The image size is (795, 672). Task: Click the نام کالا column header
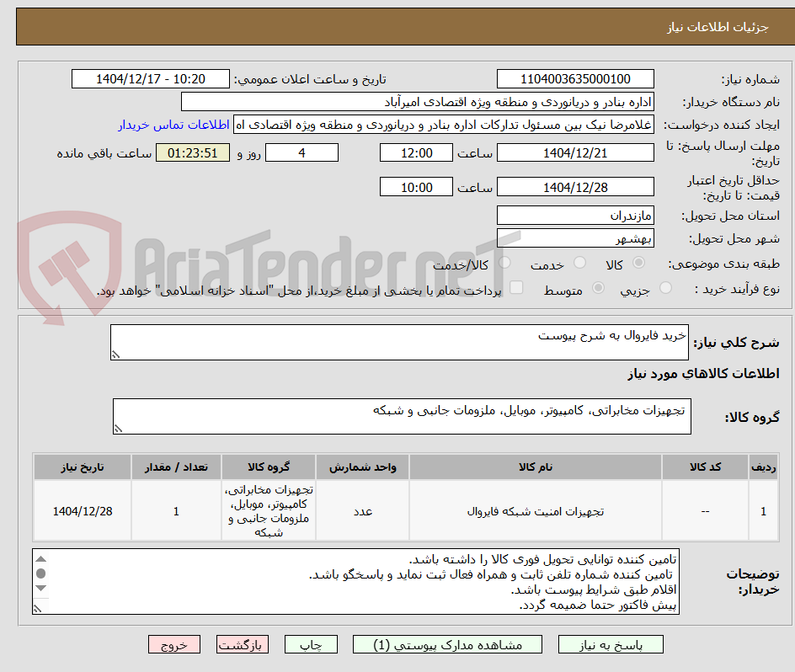pyautogui.click(x=536, y=467)
